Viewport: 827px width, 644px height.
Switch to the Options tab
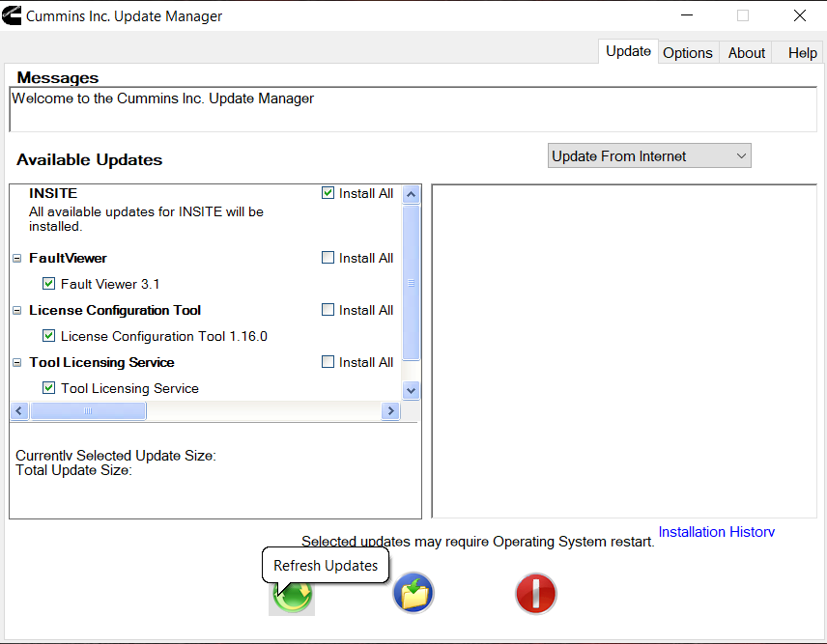(x=688, y=52)
